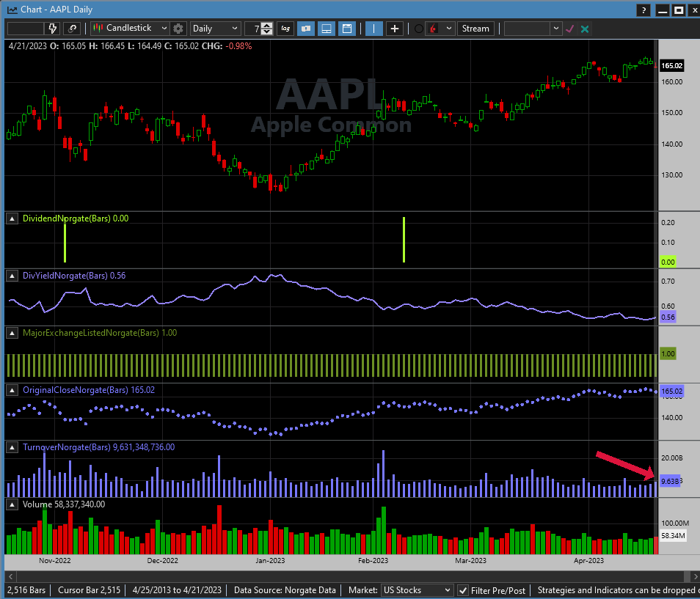Click the Stream button
Viewport: 700px width, 599px height.
475,29
